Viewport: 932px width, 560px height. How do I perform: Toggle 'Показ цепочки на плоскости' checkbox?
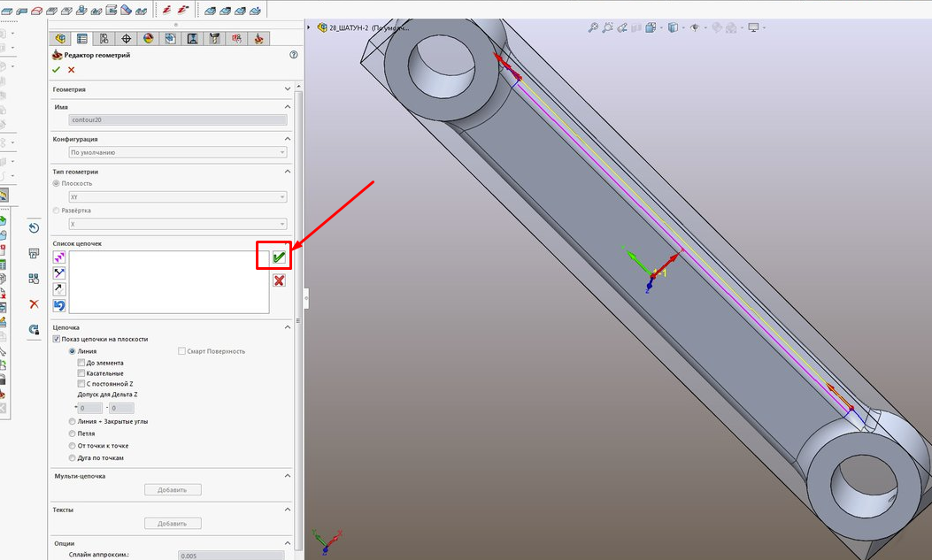[x=57, y=339]
